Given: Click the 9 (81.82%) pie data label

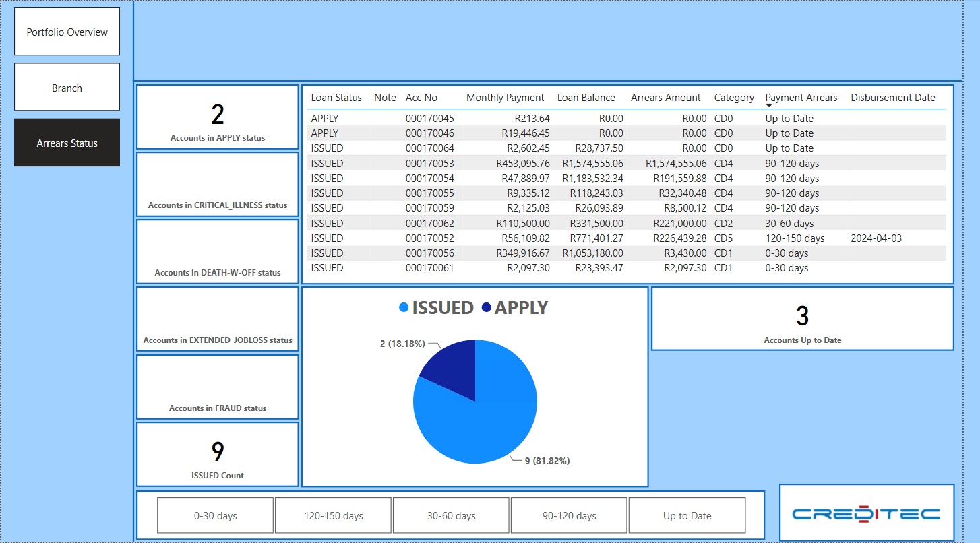Looking at the screenshot, I should pyautogui.click(x=547, y=461).
